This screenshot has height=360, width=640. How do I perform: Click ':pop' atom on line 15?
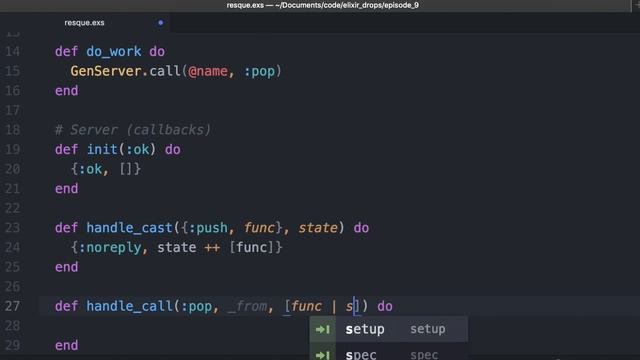(259, 71)
